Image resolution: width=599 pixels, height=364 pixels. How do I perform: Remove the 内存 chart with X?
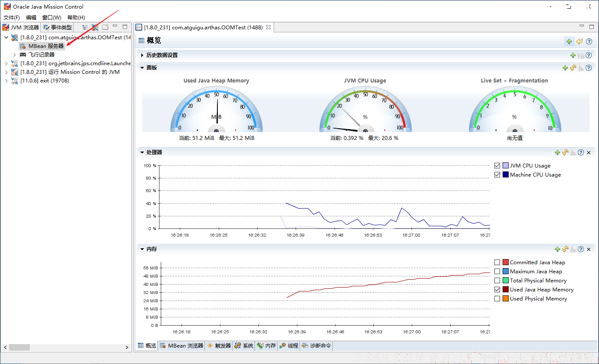589,249
